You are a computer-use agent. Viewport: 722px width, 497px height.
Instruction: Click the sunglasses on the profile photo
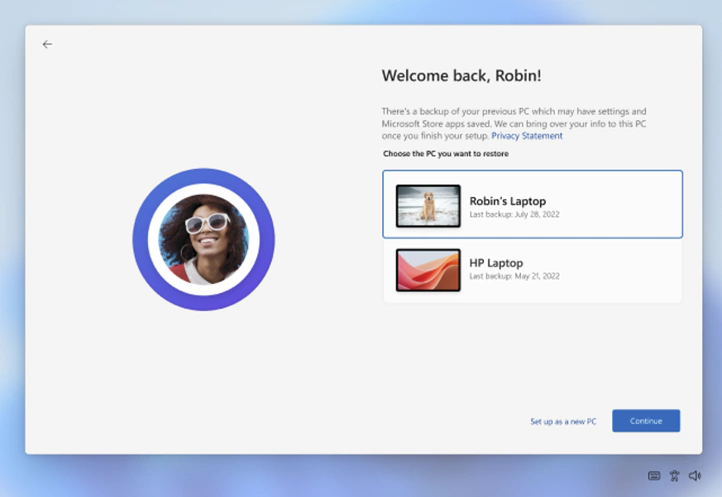207,223
